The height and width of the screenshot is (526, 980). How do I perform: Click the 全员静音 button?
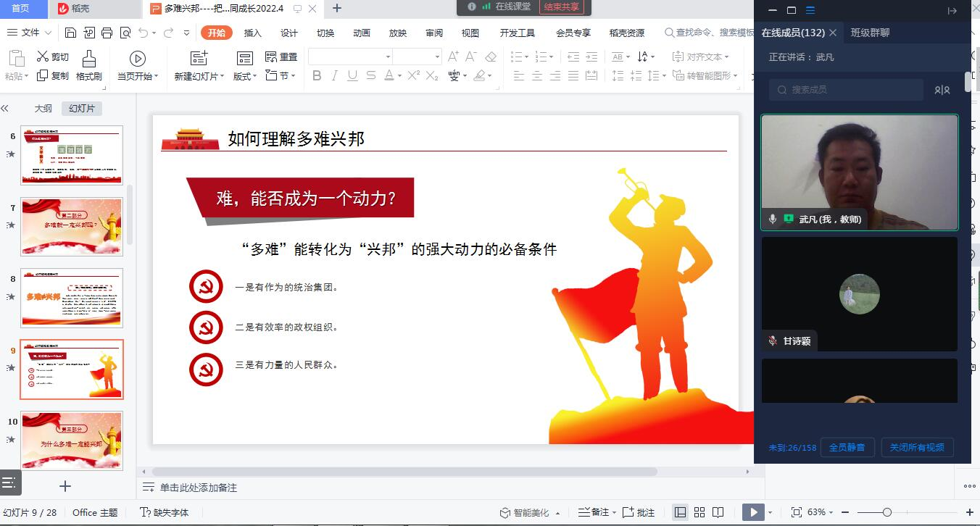click(847, 448)
